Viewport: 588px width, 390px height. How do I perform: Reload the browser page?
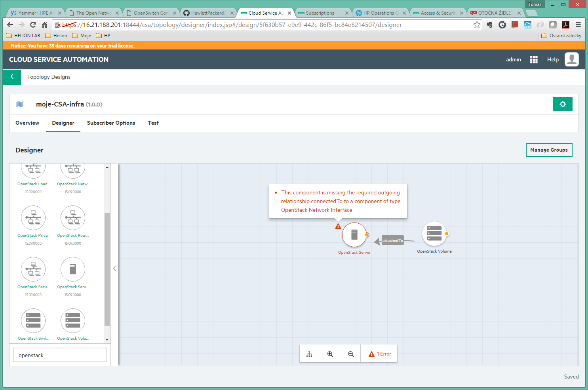33,25
